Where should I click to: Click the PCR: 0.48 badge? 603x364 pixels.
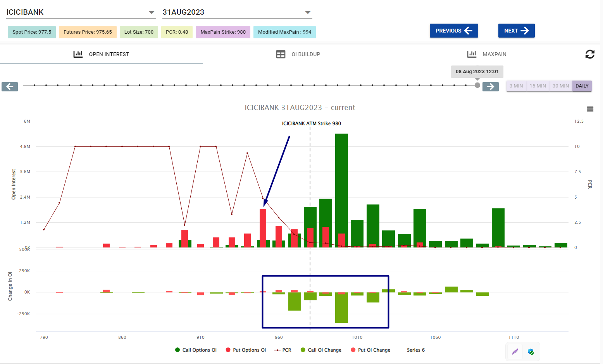[x=177, y=32]
